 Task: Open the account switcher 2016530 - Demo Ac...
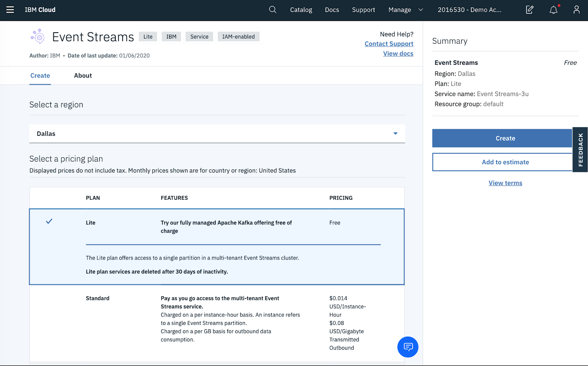pyautogui.click(x=469, y=10)
